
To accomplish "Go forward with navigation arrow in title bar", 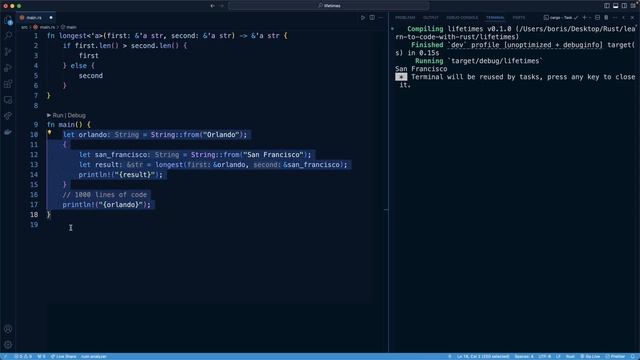I will [x=222, y=6].
